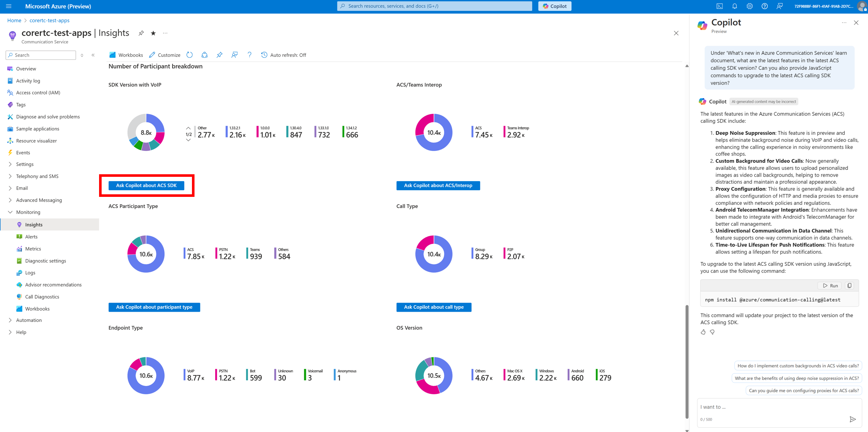Click the send arrow in Copilot chat
Screen dimensions: 868x432
852,419
